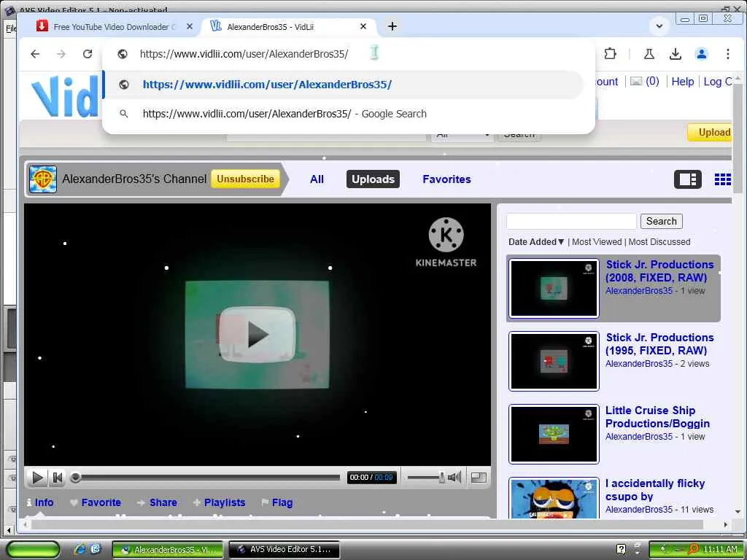
Task: Mute with the speaker icon
Action: click(x=454, y=477)
